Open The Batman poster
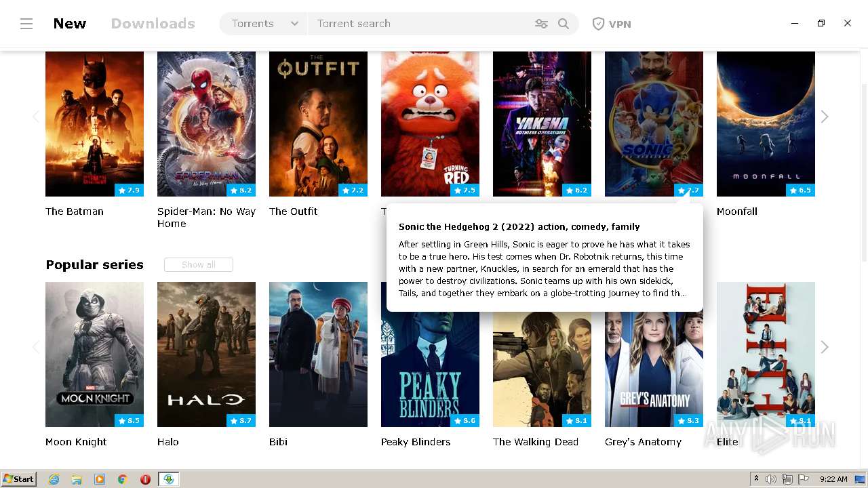The width and height of the screenshot is (868, 488). (x=94, y=124)
